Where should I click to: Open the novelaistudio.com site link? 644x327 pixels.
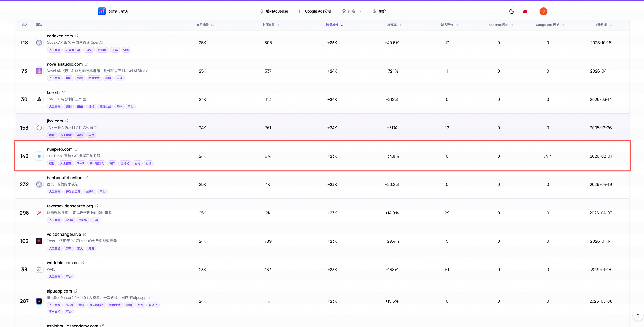65,64
